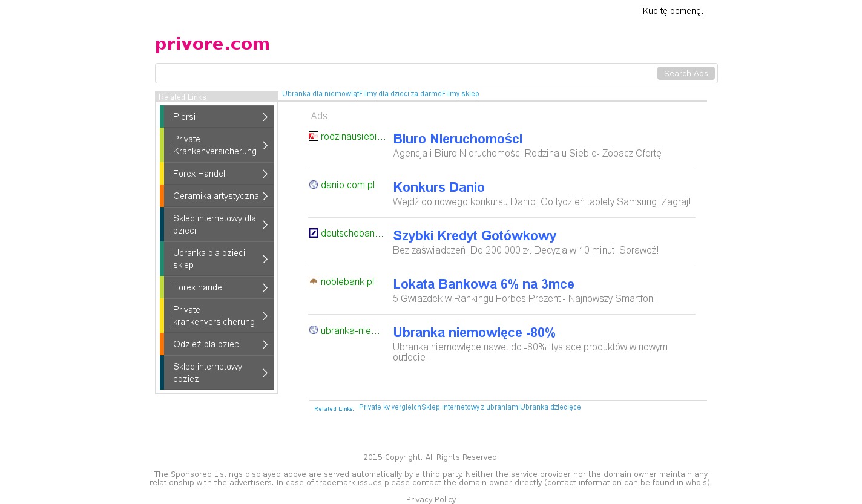Viewport: 862px width, 504px height.
Task: Open the Szybki Kredyt Gotówkowy ad
Action: point(475,236)
